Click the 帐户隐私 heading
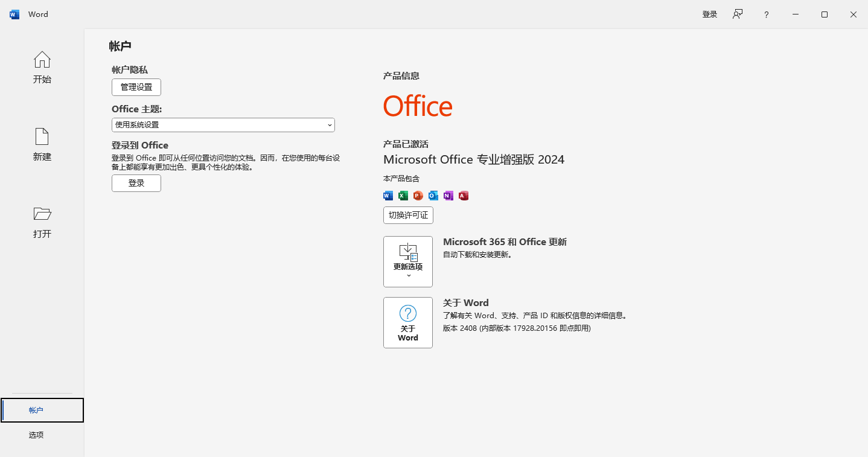Image resolution: width=868 pixels, height=457 pixels. pos(130,70)
